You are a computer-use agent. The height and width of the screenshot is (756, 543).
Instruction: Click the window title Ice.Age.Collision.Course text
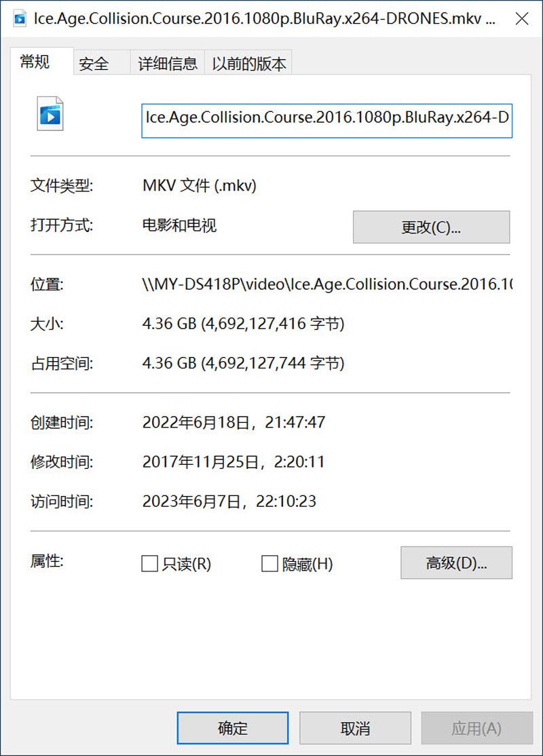click(x=265, y=19)
